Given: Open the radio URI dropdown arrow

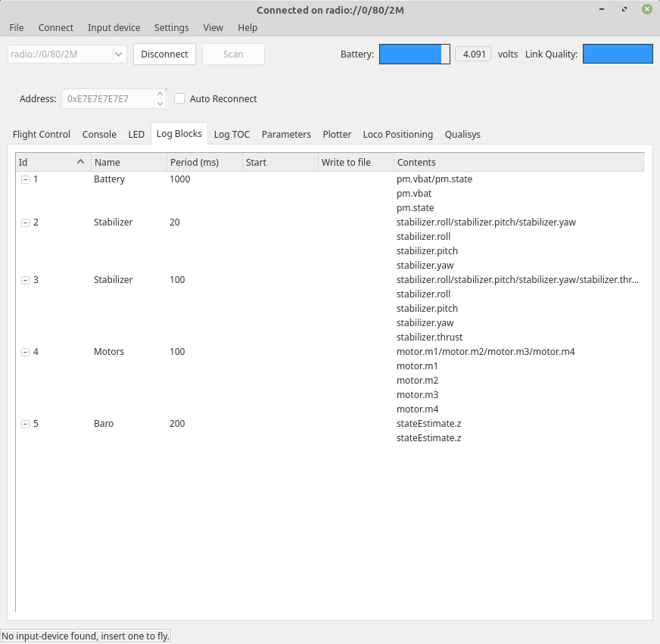Looking at the screenshot, I should point(118,54).
